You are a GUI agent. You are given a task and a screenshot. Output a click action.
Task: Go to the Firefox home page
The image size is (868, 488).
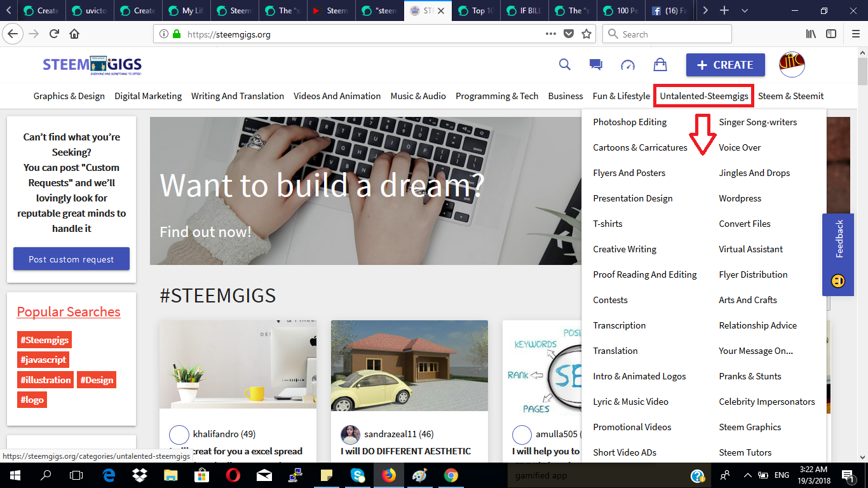tap(74, 34)
